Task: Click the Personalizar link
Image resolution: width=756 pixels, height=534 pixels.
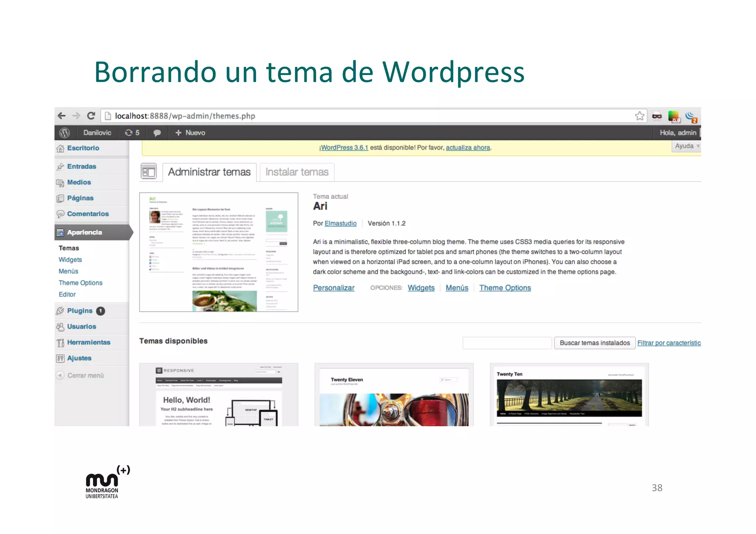Action: point(334,288)
